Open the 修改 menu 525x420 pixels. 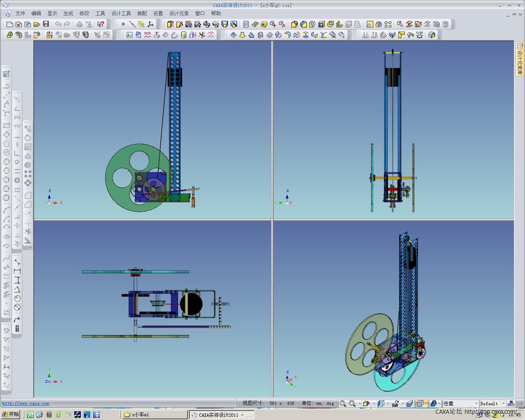(84, 14)
